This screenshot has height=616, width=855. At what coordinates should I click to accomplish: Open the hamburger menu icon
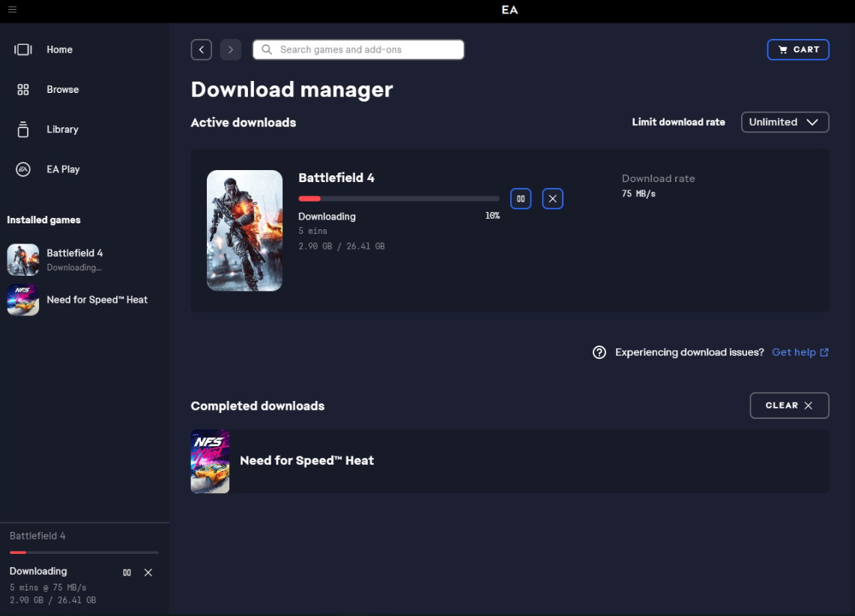click(12, 9)
